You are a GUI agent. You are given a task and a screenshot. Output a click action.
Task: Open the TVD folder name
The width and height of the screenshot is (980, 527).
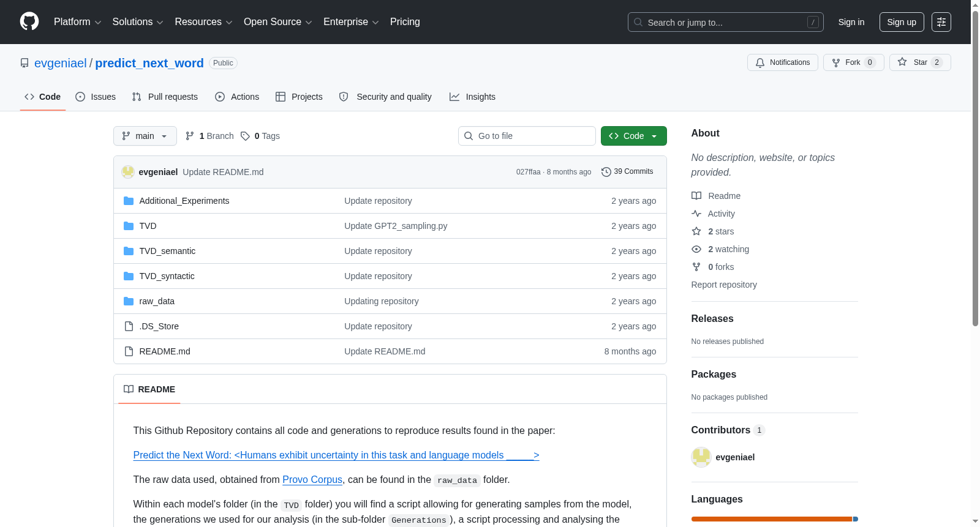[x=148, y=226]
